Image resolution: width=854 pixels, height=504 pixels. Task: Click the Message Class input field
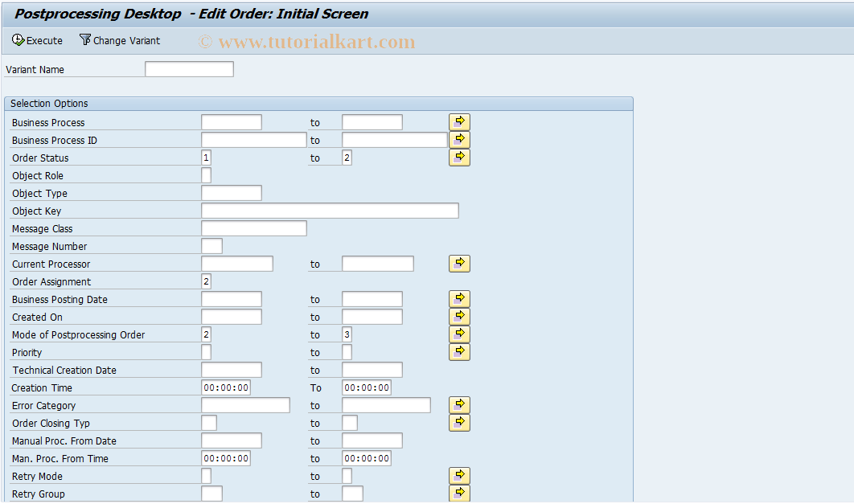(x=253, y=227)
